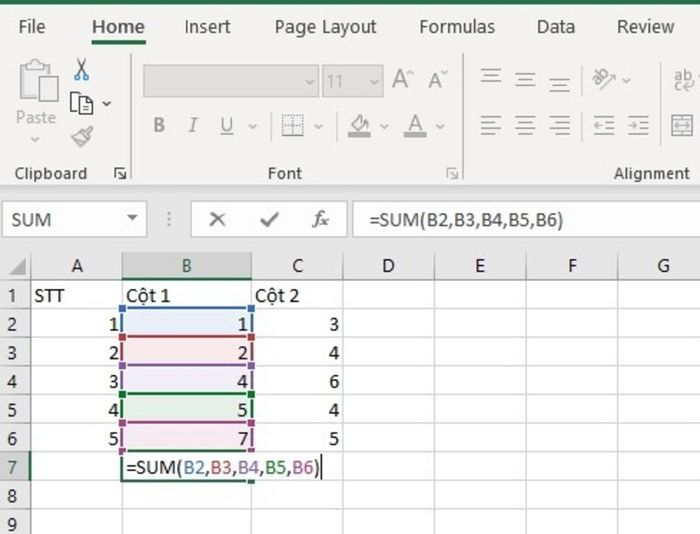
Task: Select Top Align icon
Action: pos(491,76)
